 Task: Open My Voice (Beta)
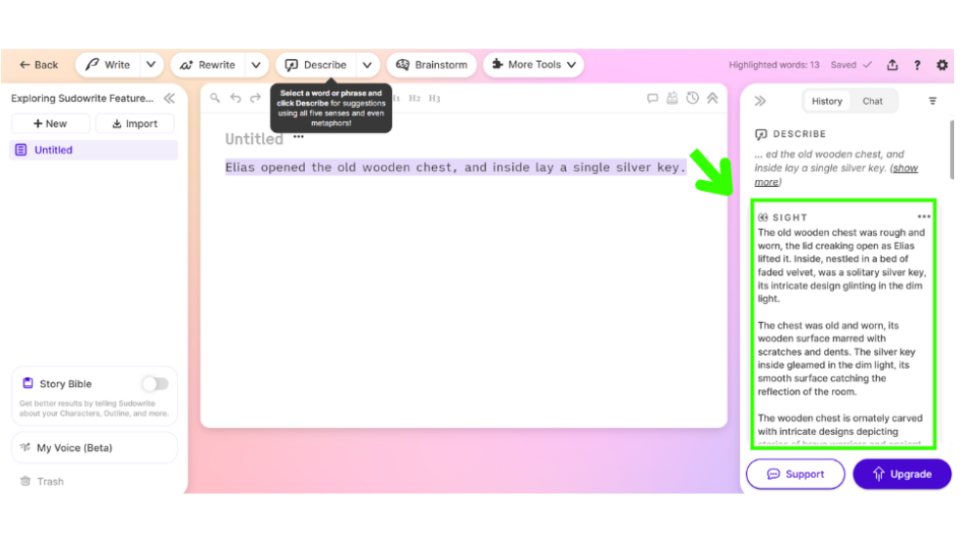[x=94, y=448]
